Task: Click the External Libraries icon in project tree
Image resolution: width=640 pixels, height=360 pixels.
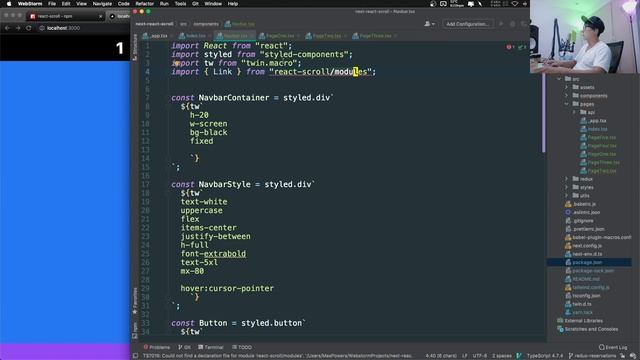Action: click(x=560, y=321)
